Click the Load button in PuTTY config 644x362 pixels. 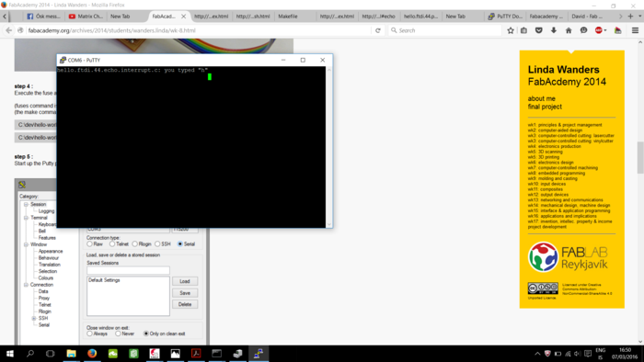coord(185,281)
